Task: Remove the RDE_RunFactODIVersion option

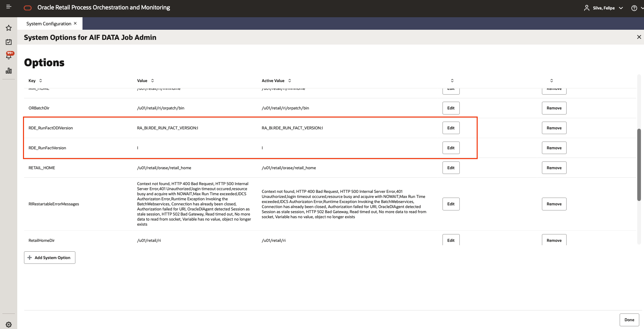Action: click(554, 128)
